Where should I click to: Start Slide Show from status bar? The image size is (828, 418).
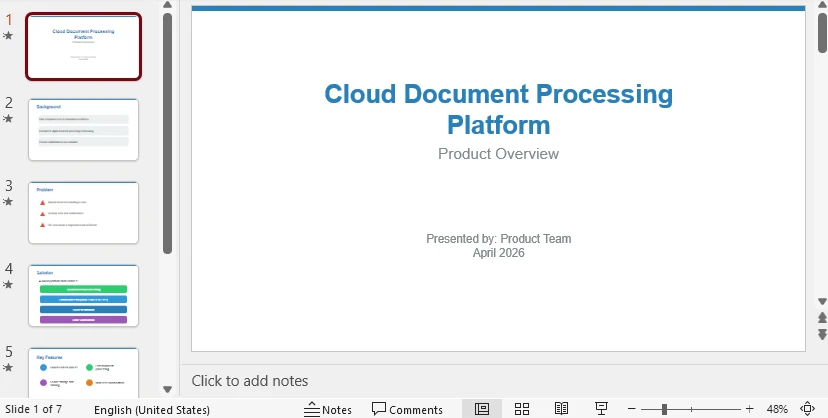(x=601, y=409)
